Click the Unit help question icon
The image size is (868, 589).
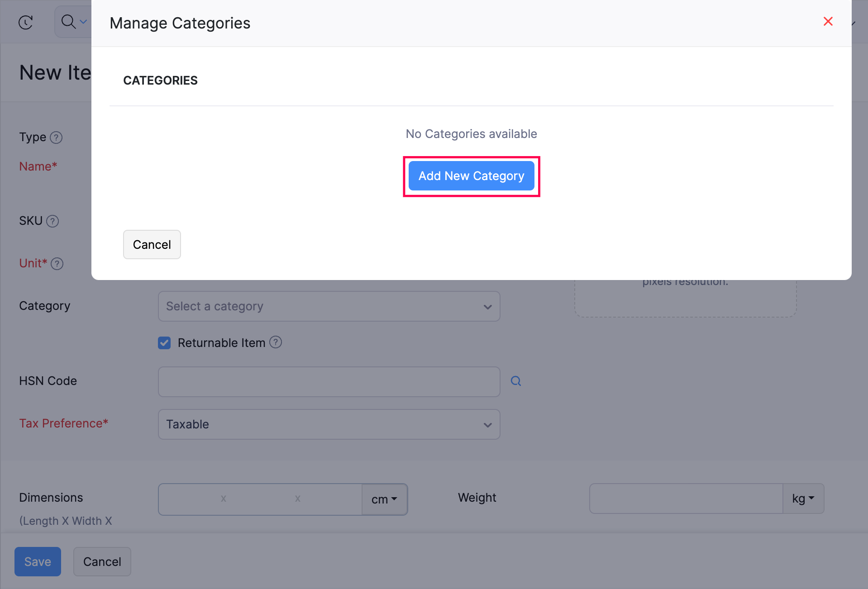pos(57,264)
